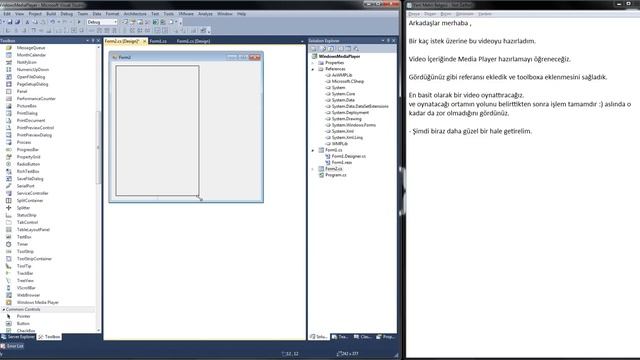Click the Save All toolbar icon
The image size is (640, 360).
click(17, 22)
